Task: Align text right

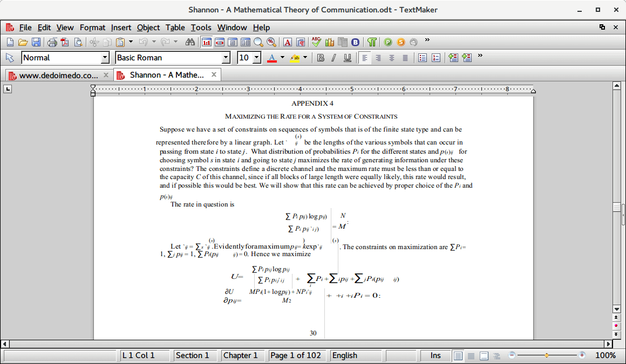Action: point(378,58)
